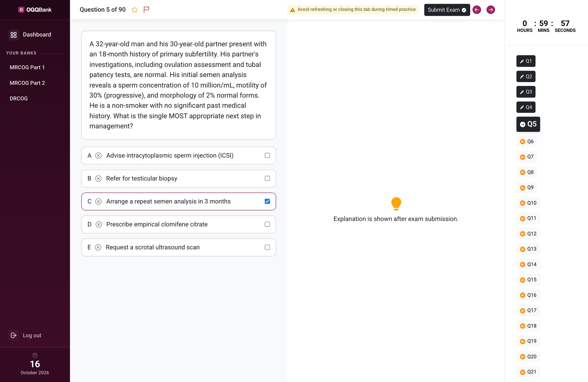Flag this question with red flag icon
Image resolution: width=588 pixels, height=382 pixels.
click(146, 10)
